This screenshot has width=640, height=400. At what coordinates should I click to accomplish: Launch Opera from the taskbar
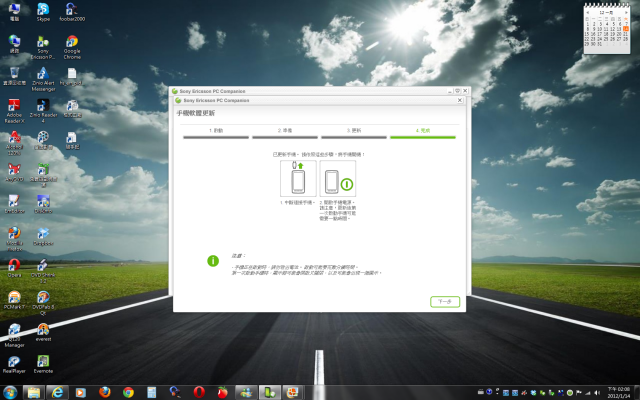coord(199,392)
